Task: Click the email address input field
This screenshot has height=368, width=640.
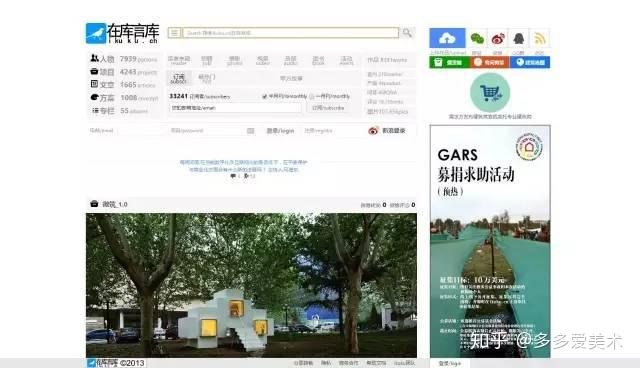Action: 236,108
